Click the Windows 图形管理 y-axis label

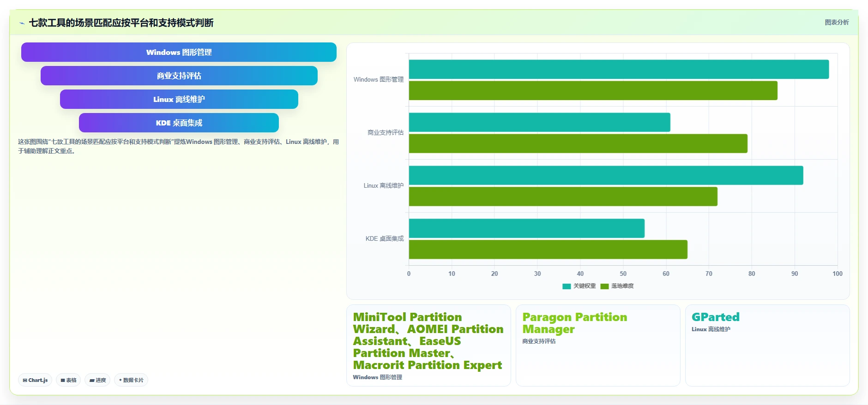379,80
